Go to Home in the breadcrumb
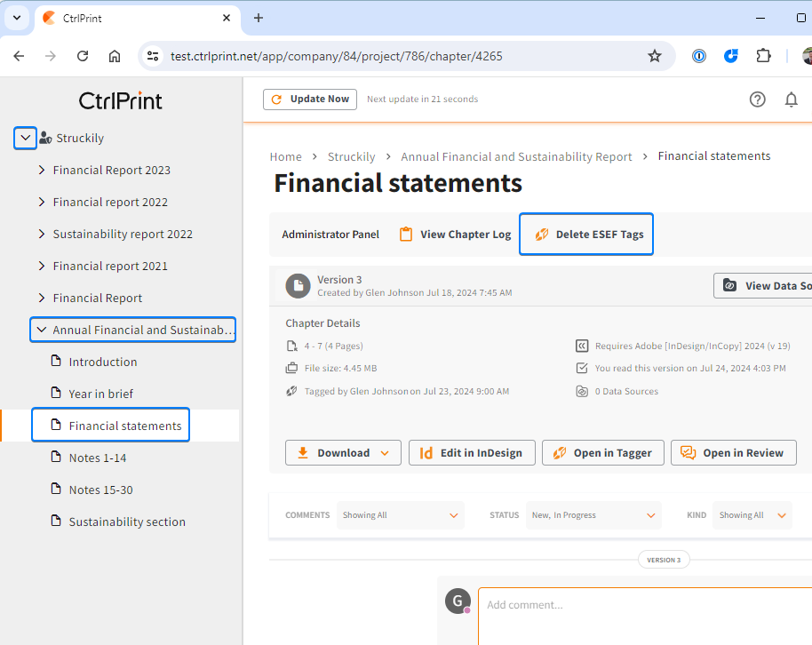 [285, 156]
